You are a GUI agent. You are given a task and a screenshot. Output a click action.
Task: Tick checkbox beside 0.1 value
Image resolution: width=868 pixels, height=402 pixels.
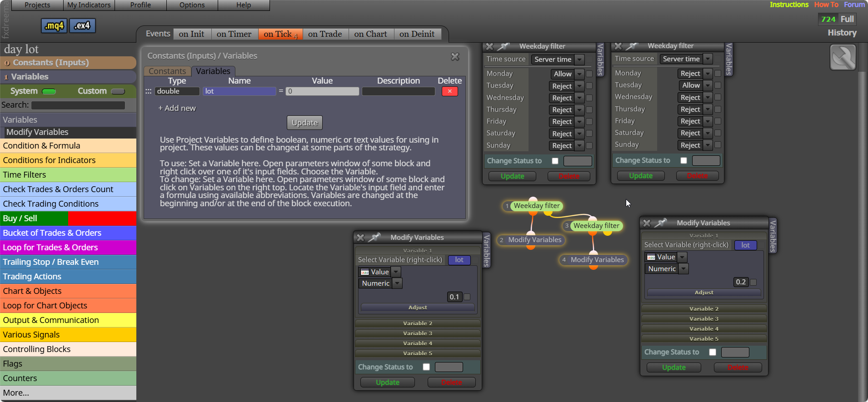pyautogui.click(x=467, y=297)
